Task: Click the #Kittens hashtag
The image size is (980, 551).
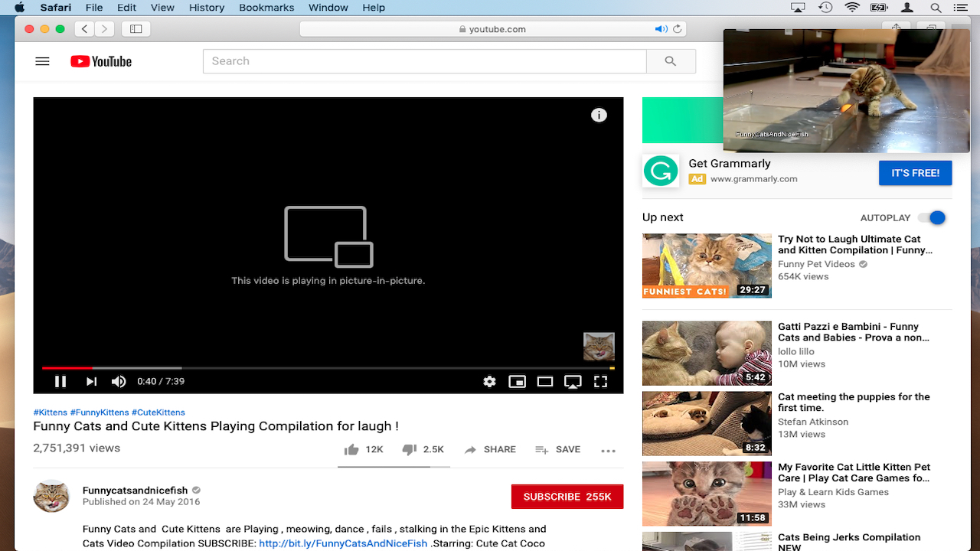Action: click(x=51, y=412)
